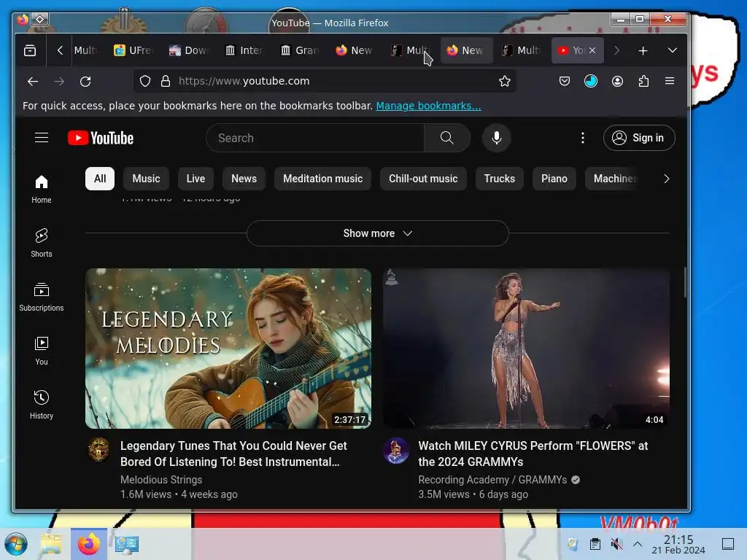This screenshot has width=747, height=560.
Task: Open Legendary Tunes video title link
Action: click(x=233, y=454)
